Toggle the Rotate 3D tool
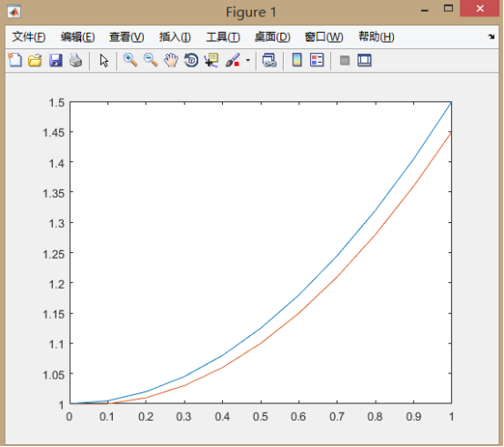Viewport: 504px width, 447px height. tap(191, 60)
